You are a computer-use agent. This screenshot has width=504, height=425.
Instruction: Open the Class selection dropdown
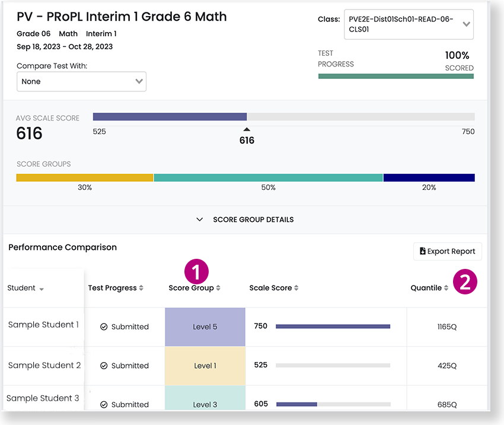click(x=409, y=24)
